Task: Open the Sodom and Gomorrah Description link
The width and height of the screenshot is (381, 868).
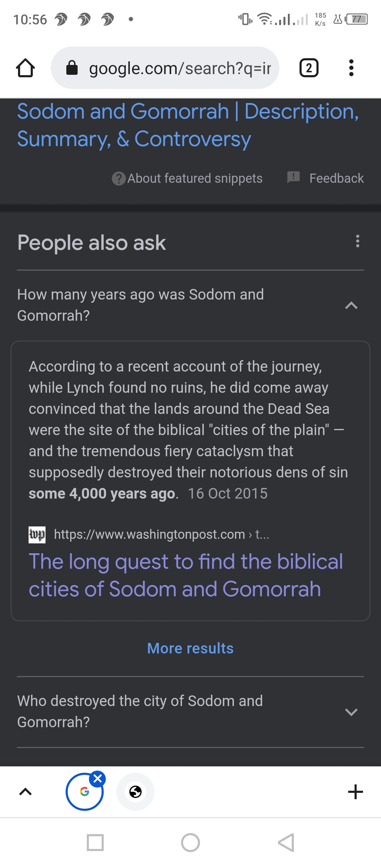Action: (188, 125)
